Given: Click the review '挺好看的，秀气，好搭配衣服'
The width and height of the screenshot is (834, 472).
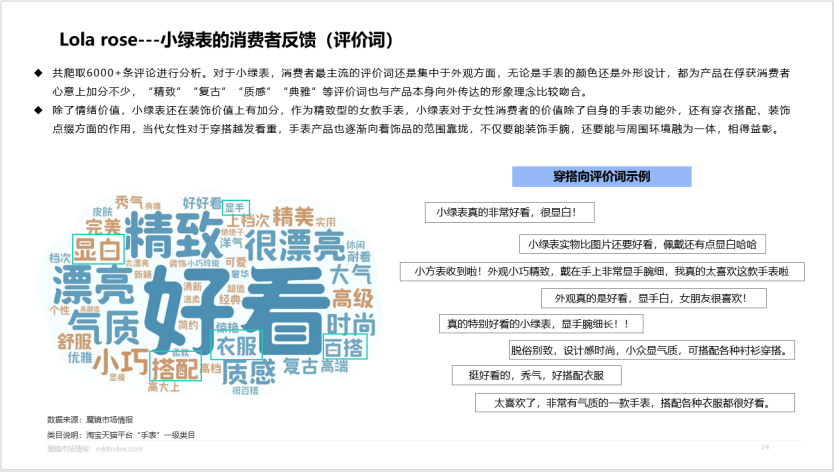Looking at the screenshot, I should point(537,375).
